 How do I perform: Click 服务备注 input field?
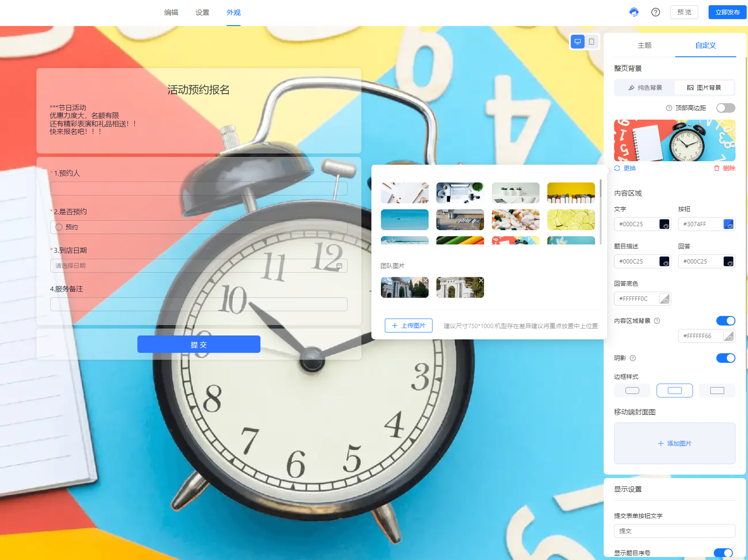(x=199, y=304)
